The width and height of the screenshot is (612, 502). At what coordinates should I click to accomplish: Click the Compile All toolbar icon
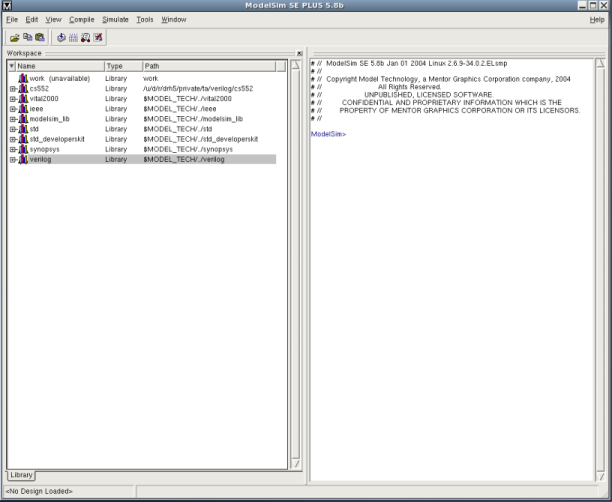[x=73, y=37]
